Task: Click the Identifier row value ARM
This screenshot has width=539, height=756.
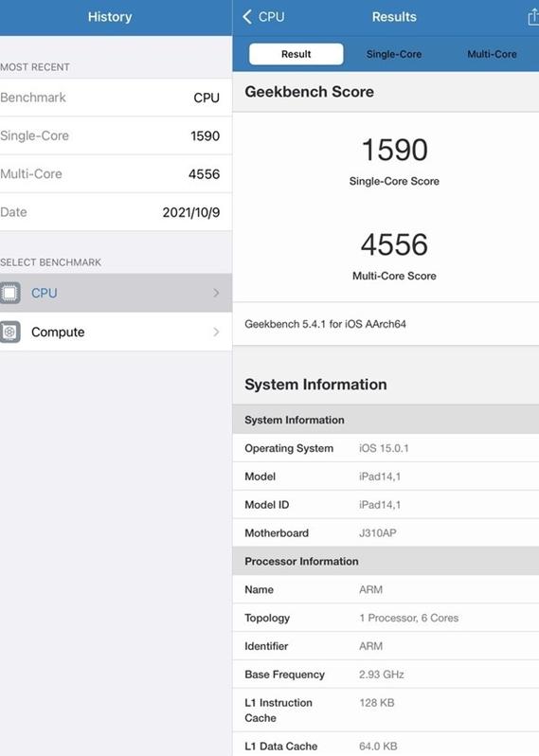Action: (x=370, y=646)
